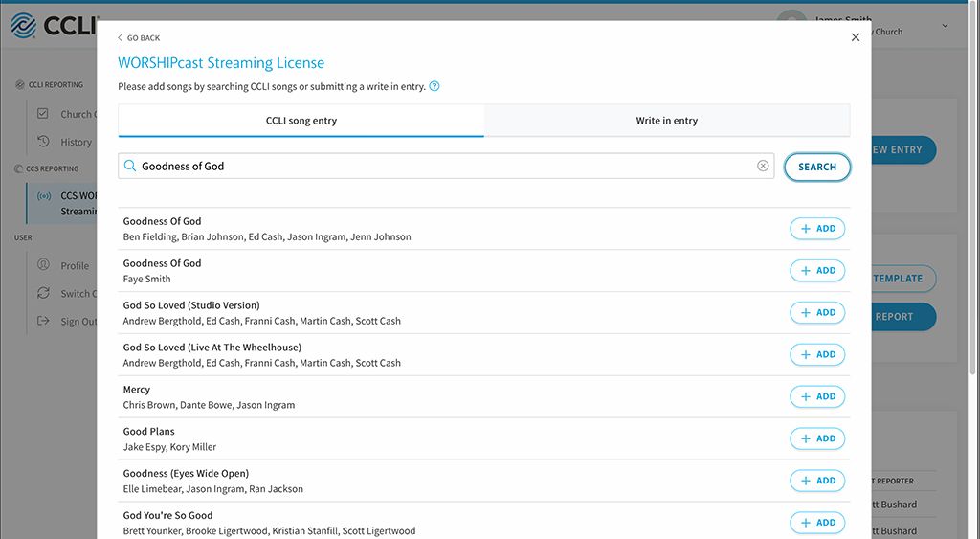Open the History icon in the sidebar

43,142
